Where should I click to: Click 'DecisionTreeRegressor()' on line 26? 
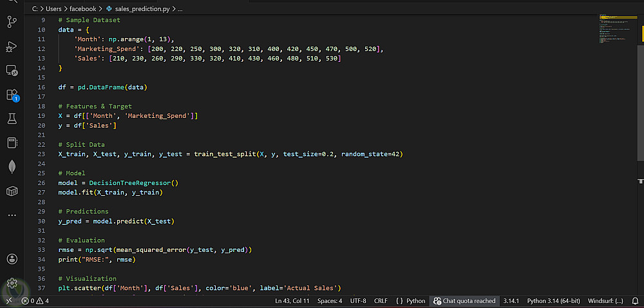click(133, 183)
